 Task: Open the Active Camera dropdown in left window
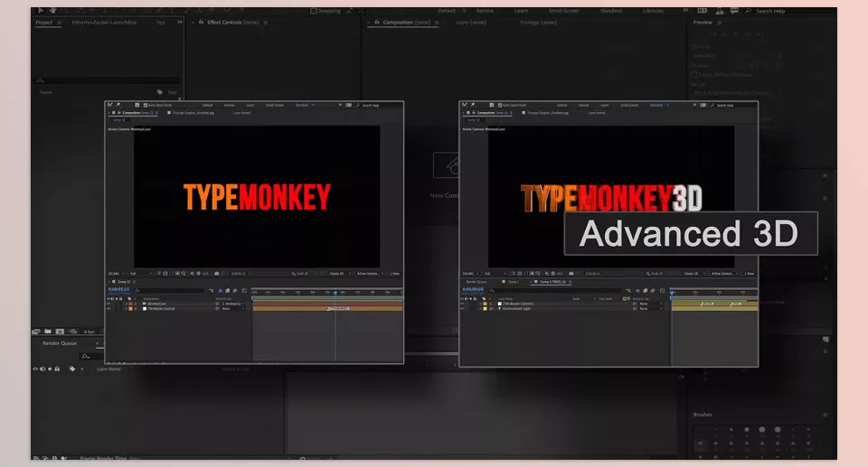(370, 274)
